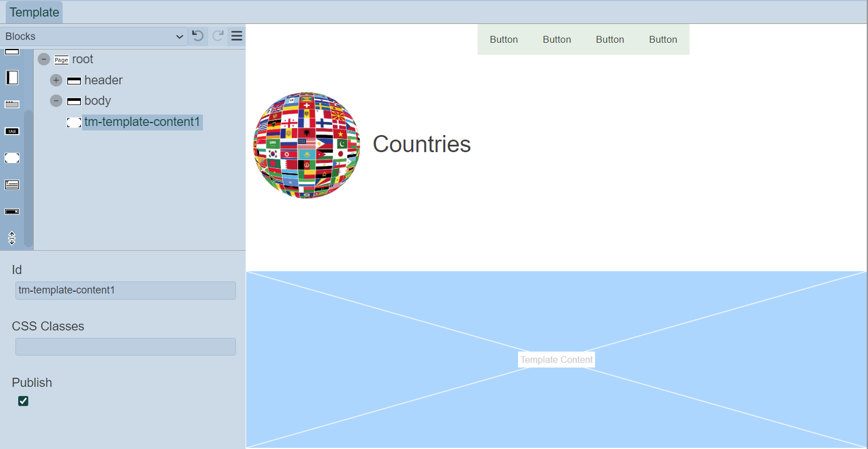Collapse the body tree node
The width and height of the screenshot is (868, 449).
click(56, 101)
